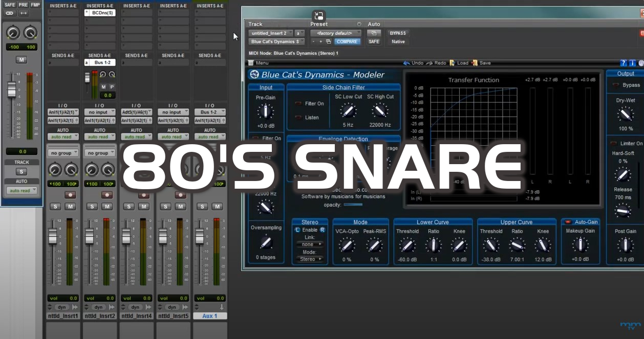
Task: Click the Dry-Wet output knob
Action: [x=625, y=115]
